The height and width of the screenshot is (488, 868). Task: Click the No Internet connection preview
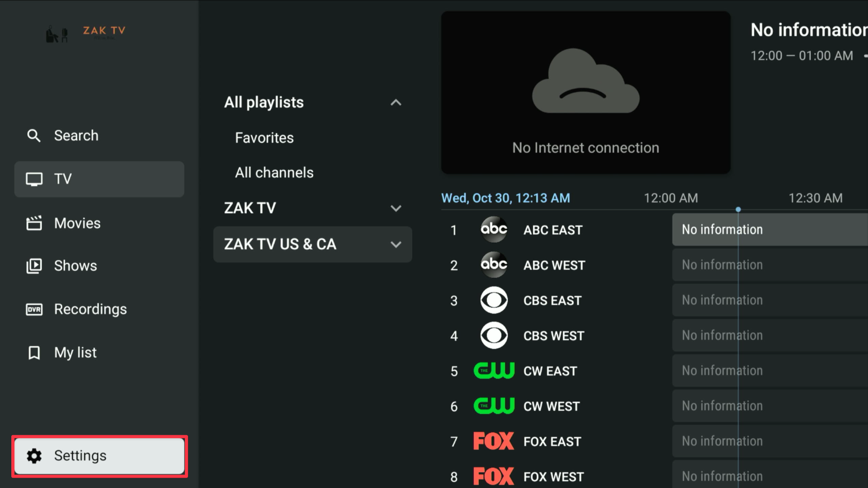pos(585,93)
